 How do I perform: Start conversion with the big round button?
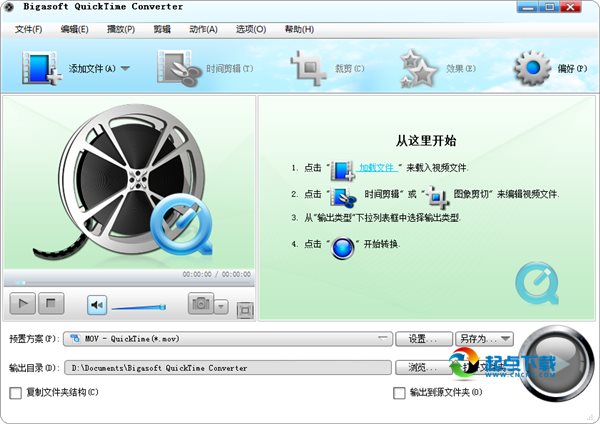pos(558,364)
